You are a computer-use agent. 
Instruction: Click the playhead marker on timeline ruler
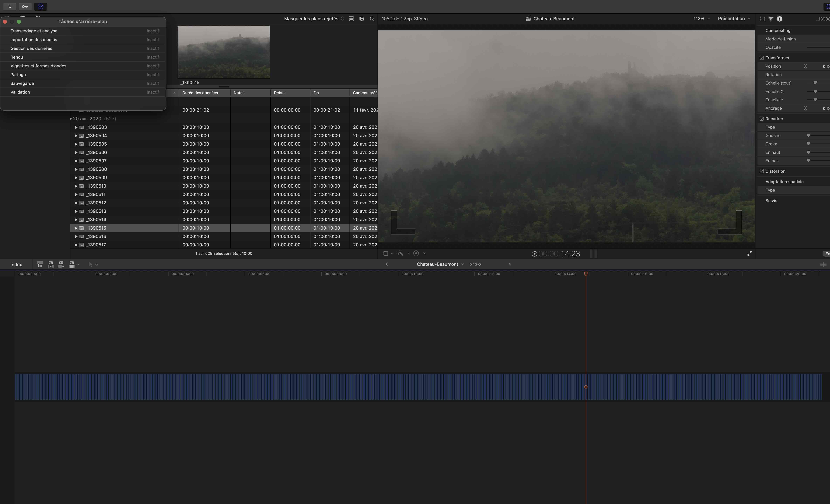click(586, 274)
